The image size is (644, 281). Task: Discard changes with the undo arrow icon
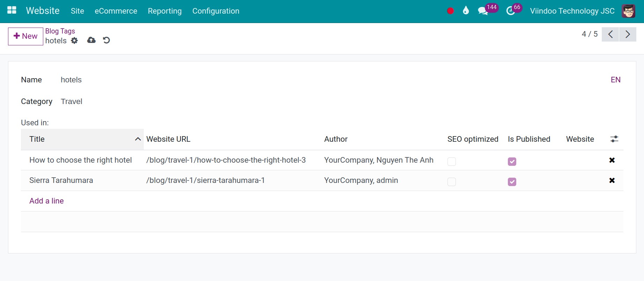pyautogui.click(x=106, y=40)
